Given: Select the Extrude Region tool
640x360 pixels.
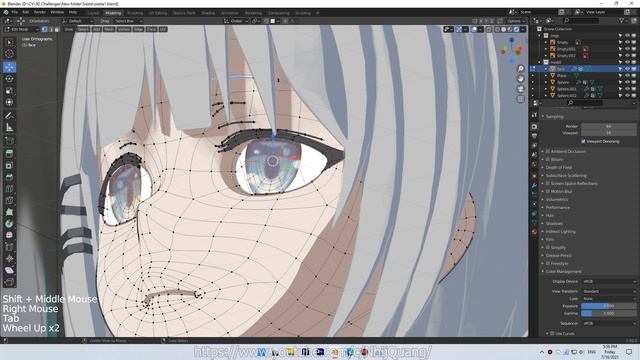Looking at the screenshot, I should (9, 154).
